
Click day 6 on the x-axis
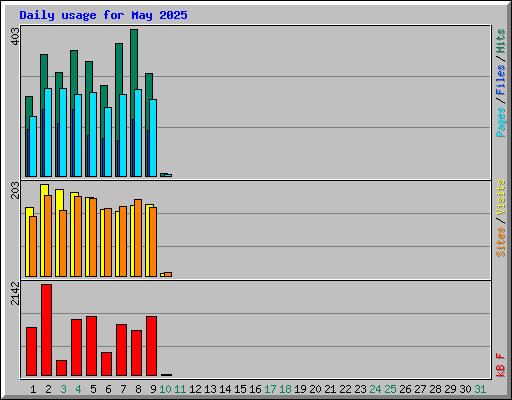[x=108, y=389]
